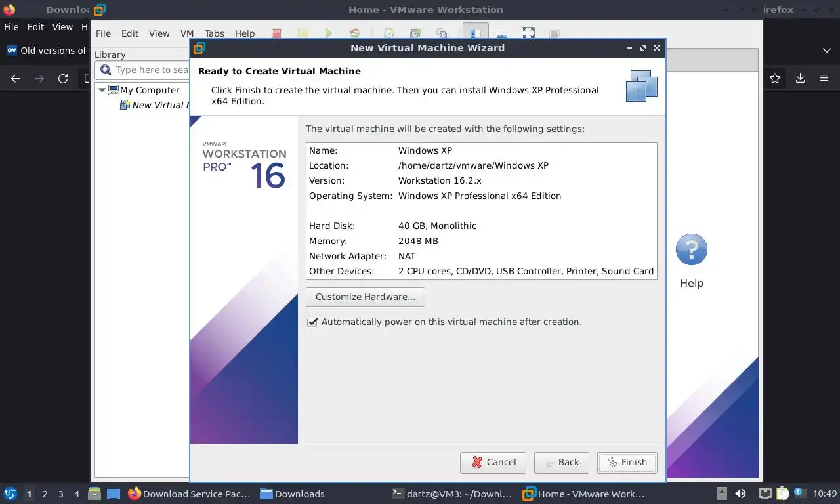Click the network tray icon
Screen dimensions: 840x504
(765, 493)
